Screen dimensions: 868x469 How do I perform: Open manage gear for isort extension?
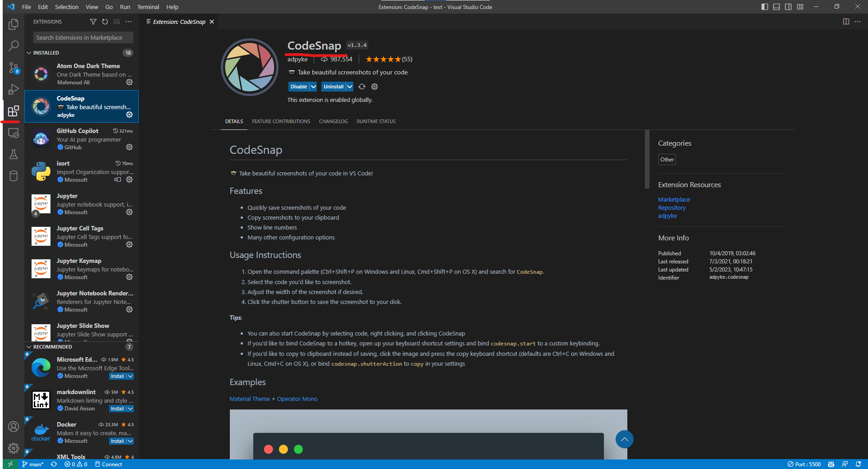click(x=129, y=179)
